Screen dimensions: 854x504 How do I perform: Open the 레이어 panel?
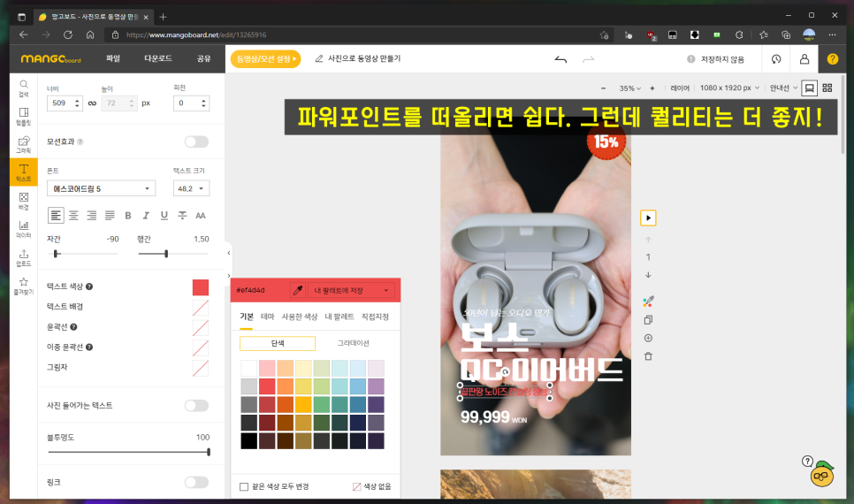[x=679, y=88]
